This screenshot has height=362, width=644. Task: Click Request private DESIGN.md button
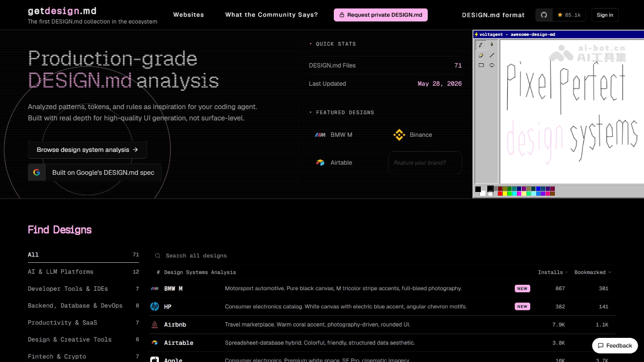coord(380,15)
